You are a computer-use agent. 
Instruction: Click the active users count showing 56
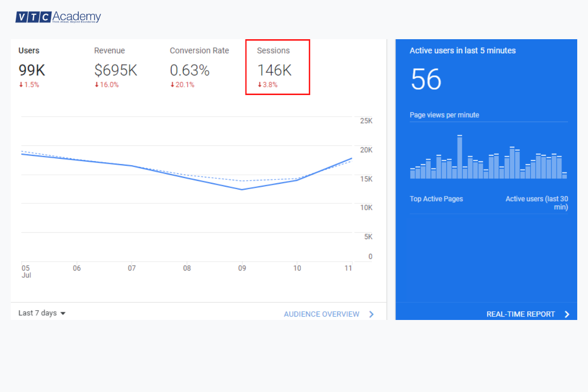pos(426,80)
